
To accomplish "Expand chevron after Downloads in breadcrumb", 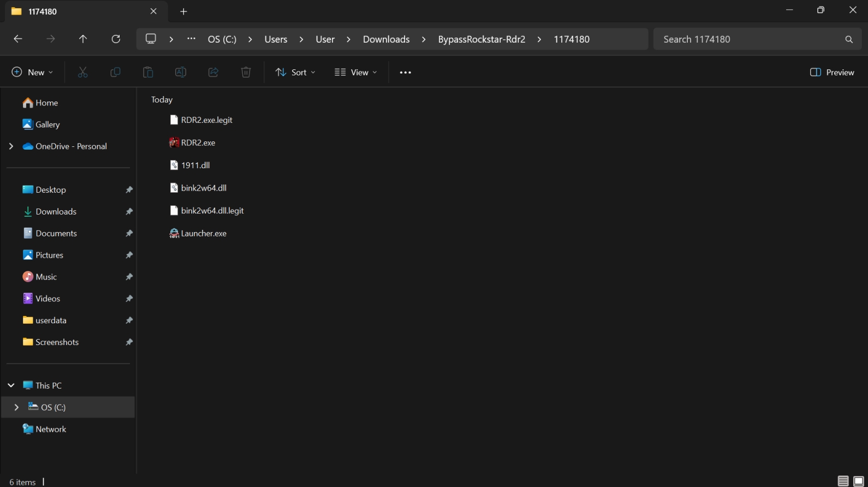I will pos(424,39).
